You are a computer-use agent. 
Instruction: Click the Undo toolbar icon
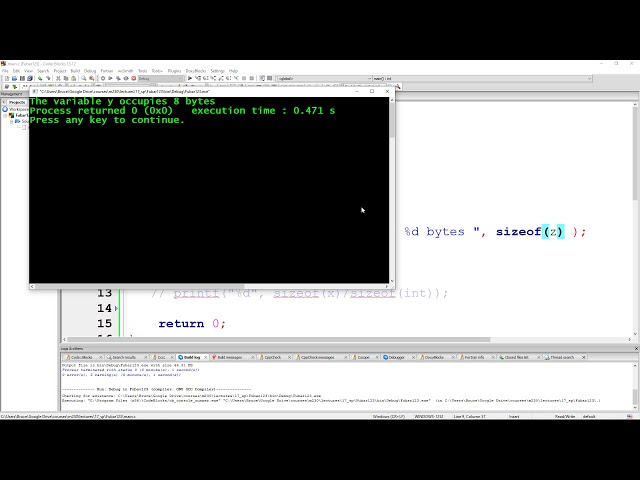pyautogui.click(x=40, y=78)
